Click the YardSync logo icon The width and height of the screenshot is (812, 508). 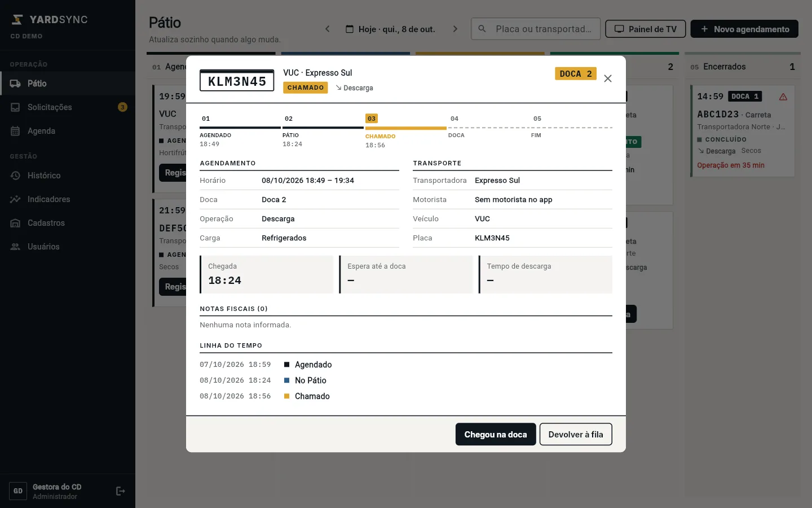[17, 20]
